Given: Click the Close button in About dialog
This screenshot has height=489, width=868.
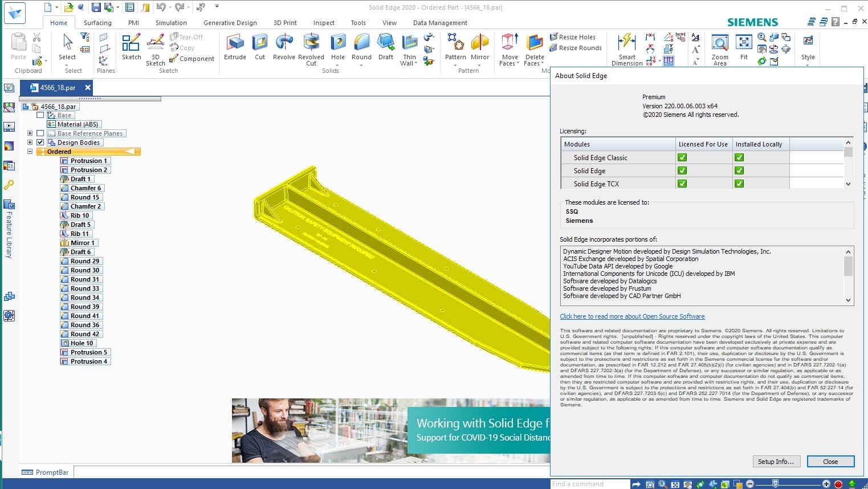Looking at the screenshot, I should [x=830, y=462].
